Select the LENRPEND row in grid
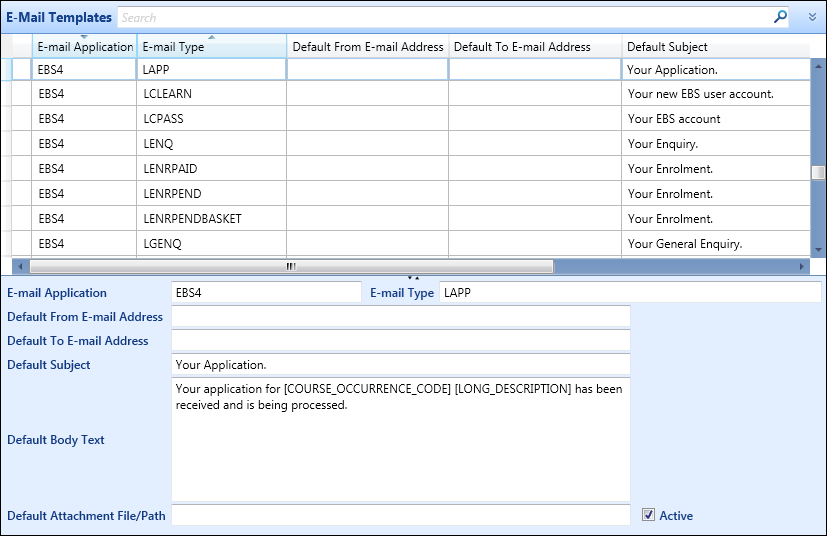Viewport: 827px width, 536px height. point(410,194)
